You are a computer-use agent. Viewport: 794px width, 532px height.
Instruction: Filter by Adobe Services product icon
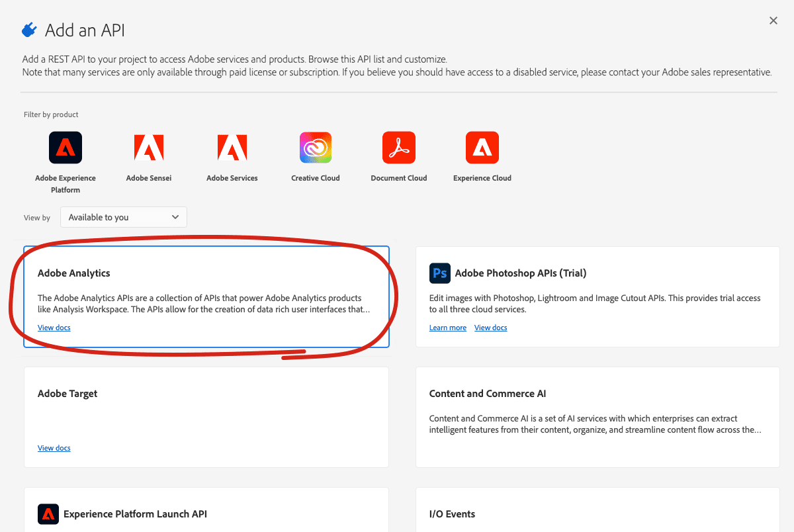232,148
